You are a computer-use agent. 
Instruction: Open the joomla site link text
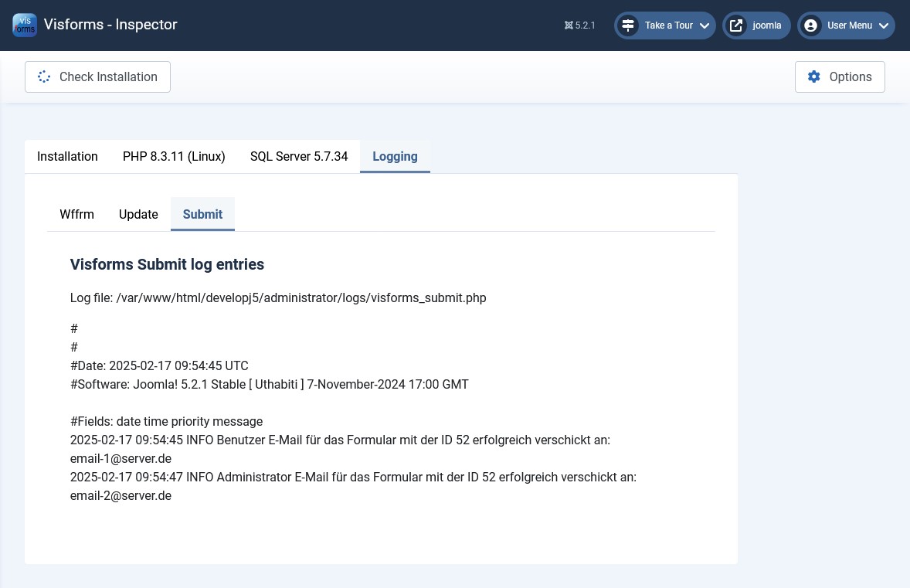(x=766, y=25)
